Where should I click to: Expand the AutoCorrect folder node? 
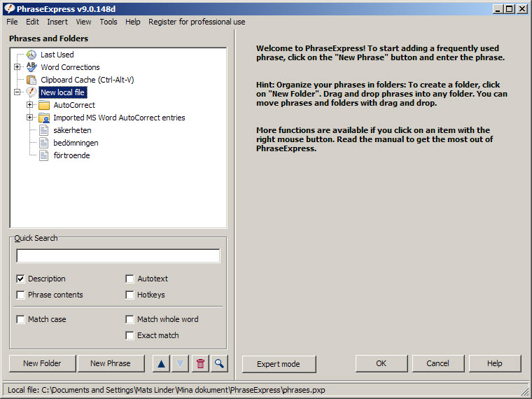click(x=30, y=105)
